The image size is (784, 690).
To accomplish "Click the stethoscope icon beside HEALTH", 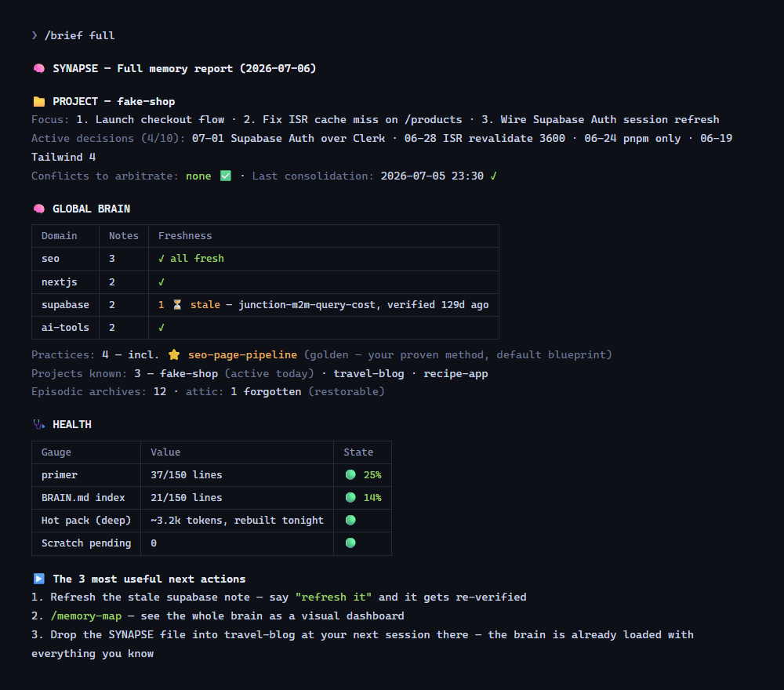I will [38, 424].
